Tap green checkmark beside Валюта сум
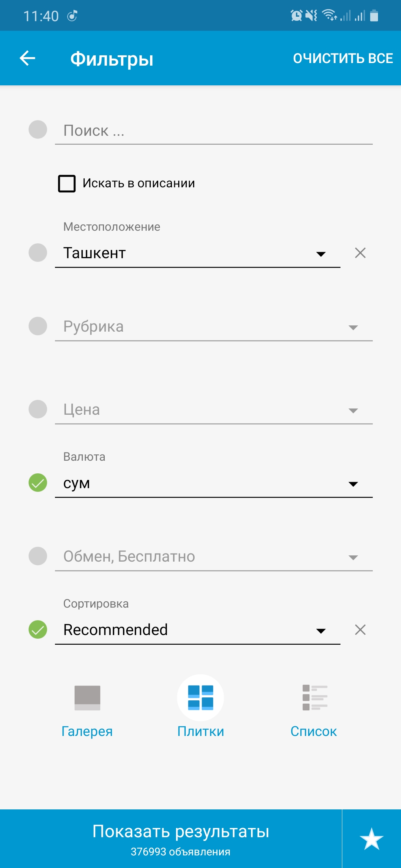The image size is (401, 868). click(38, 483)
